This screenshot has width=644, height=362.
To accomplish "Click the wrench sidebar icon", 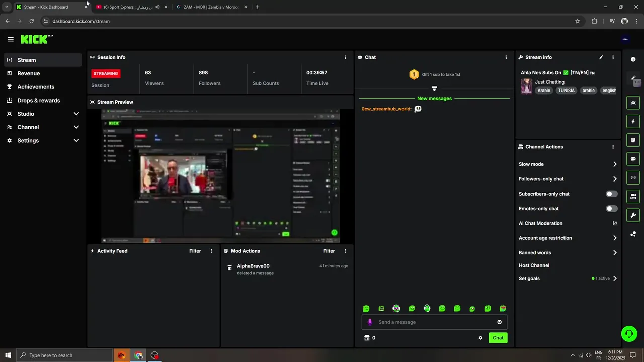I will coord(633,215).
